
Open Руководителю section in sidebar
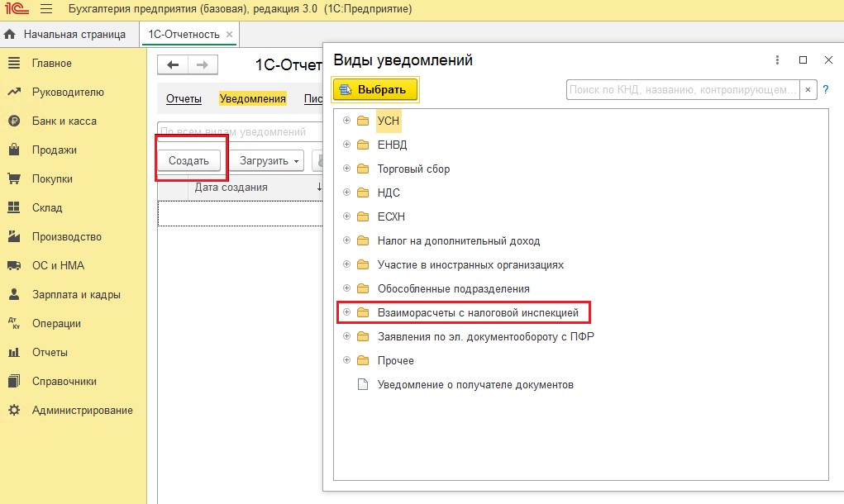[x=68, y=92]
